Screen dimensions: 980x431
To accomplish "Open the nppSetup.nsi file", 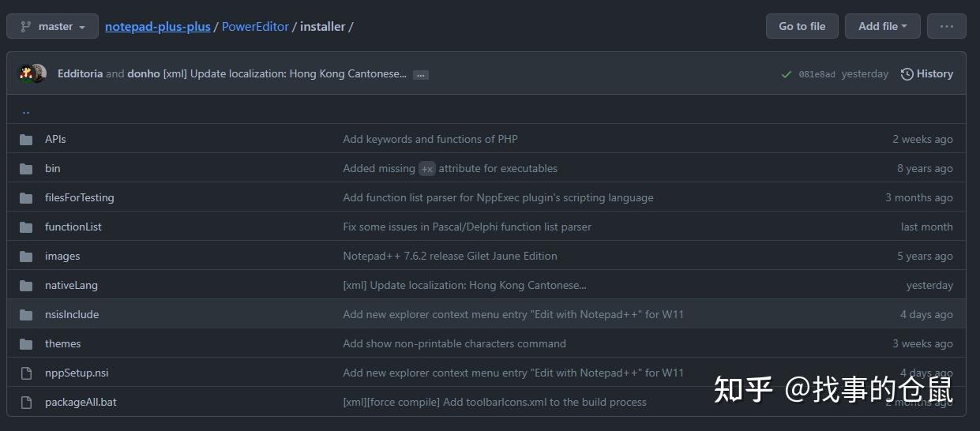I will click(x=77, y=373).
